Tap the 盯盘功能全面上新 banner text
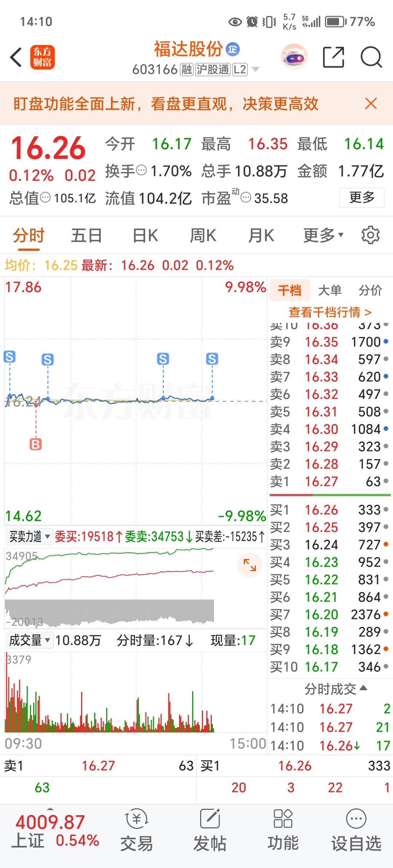 [x=166, y=104]
